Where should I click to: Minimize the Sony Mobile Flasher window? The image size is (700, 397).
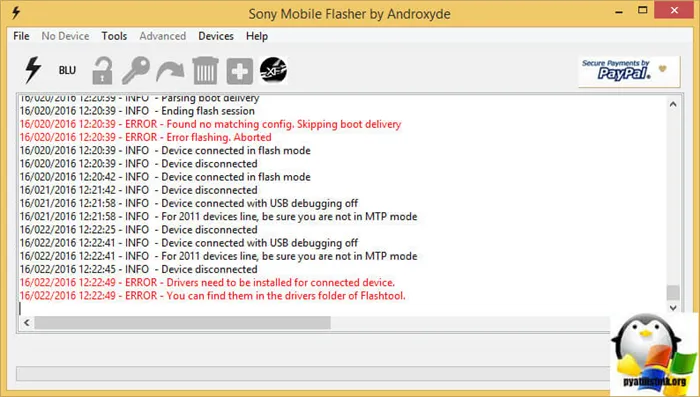[619, 11]
